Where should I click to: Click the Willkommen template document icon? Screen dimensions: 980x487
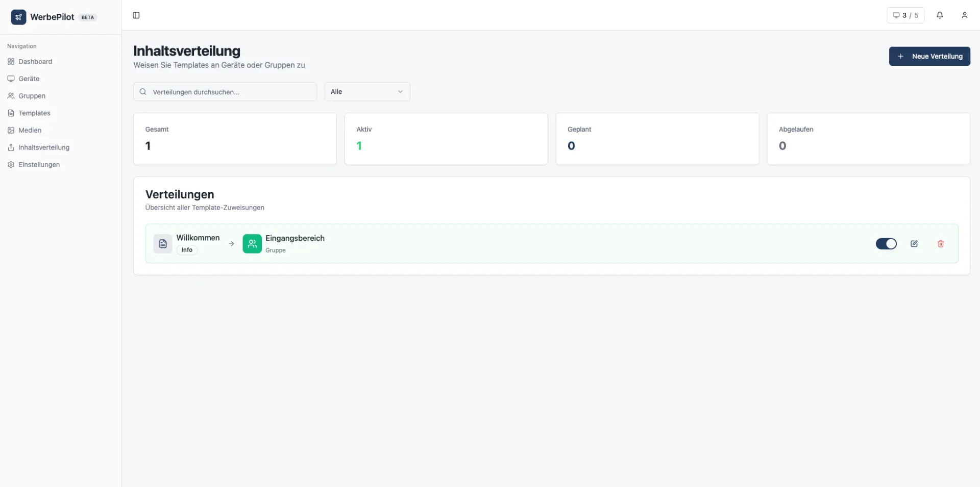(x=163, y=244)
